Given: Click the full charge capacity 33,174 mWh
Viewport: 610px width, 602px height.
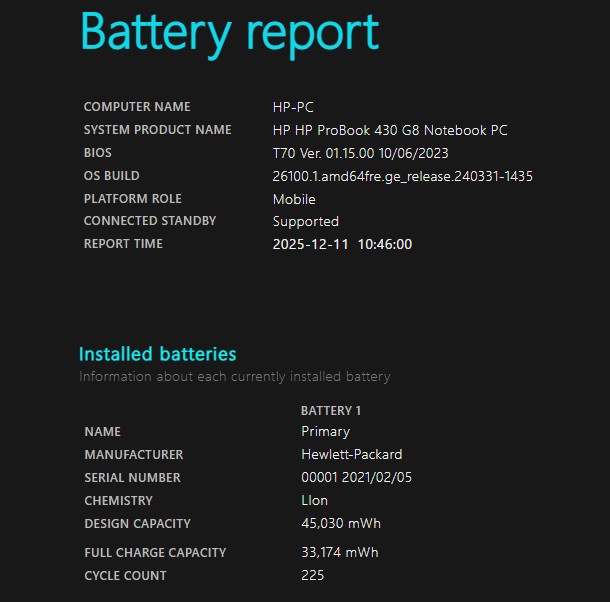Looking at the screenshot, I should click(339, 552).
